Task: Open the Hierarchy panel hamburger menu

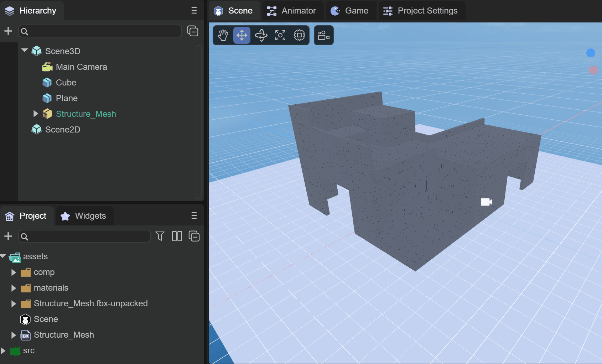Action: (194, 11)
